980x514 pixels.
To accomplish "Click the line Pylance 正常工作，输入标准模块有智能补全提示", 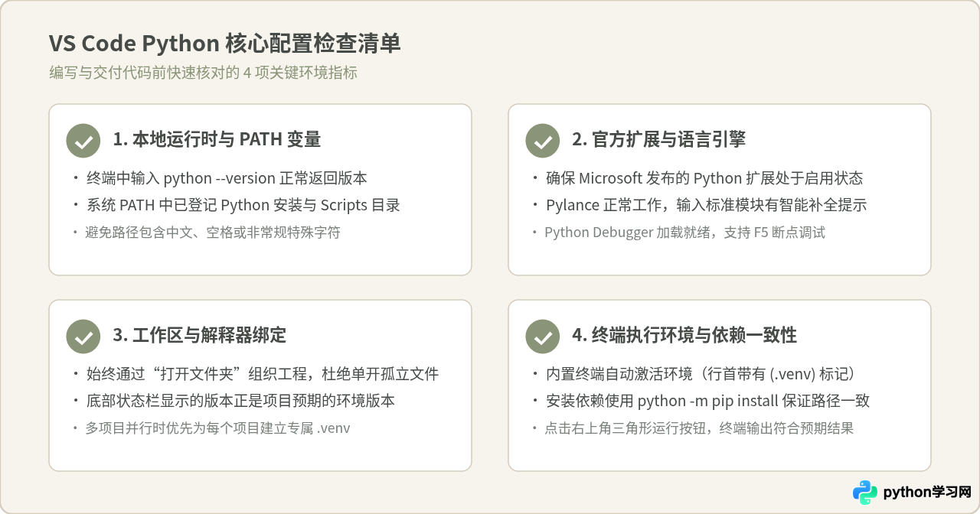I will click(x=706, y=205).
